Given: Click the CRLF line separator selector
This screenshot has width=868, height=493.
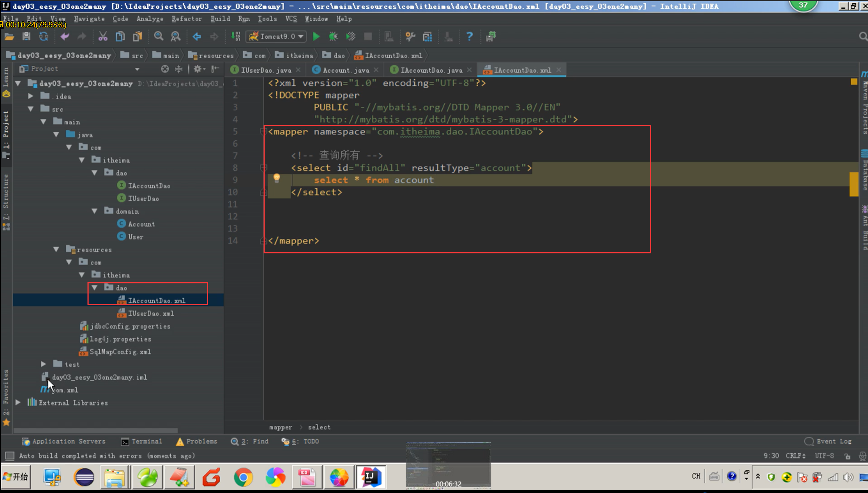Looking at the screenshot, I should (x=795, y=456).
